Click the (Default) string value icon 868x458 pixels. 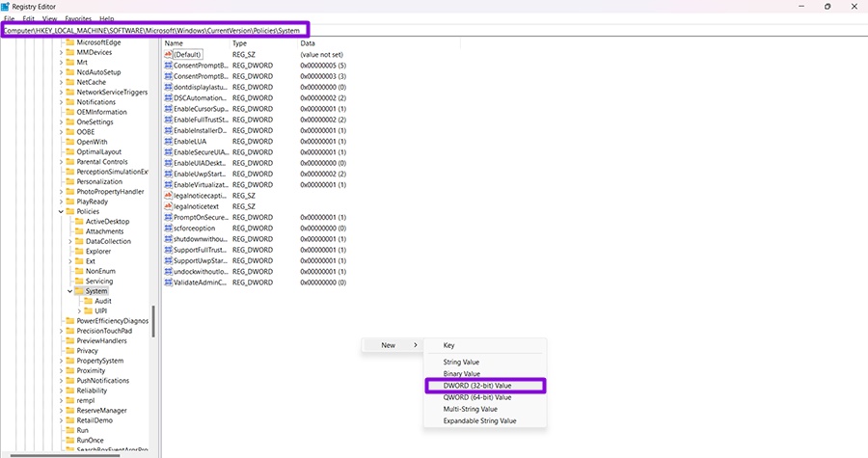[x=168, y=54]
